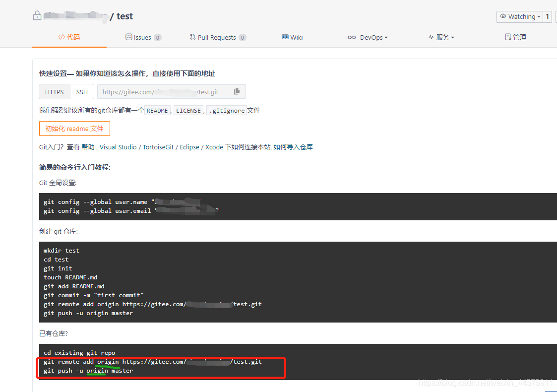Click the eye icon in Watching button
557x392 pixels.
(x=503, y=16)
